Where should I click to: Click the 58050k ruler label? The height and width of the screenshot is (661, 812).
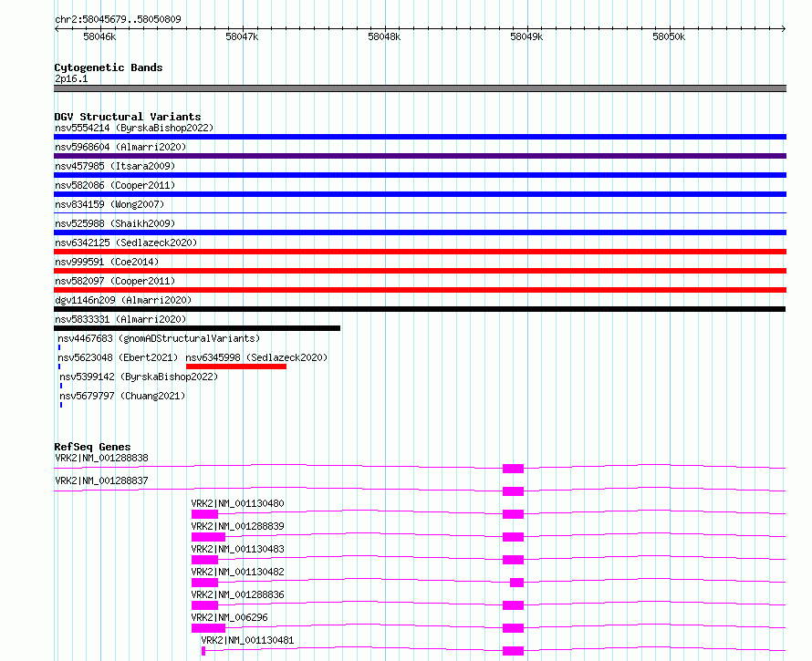pyautogui.click(x=669, y=36)
